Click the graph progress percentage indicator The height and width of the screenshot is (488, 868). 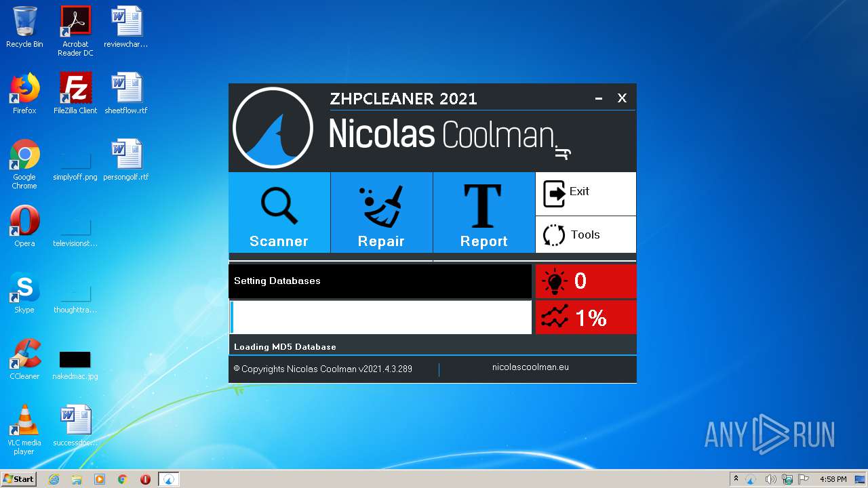tap(586, 317)
